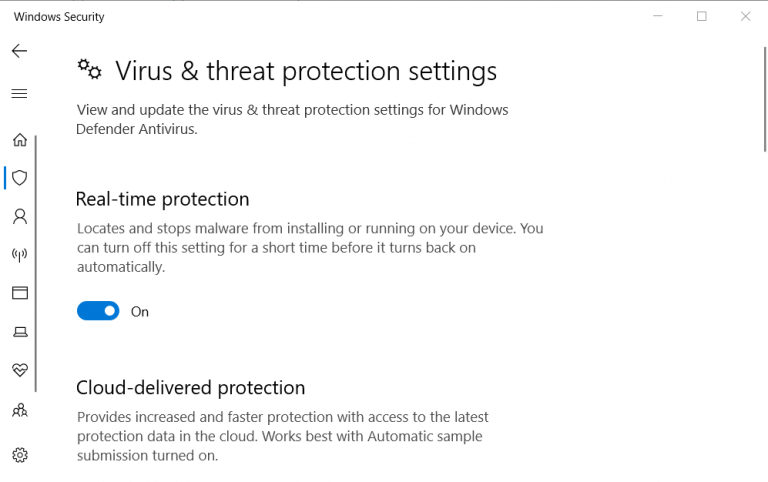Click the "Real-time protection" heading

pyautogui.click(x=163, y=199)
